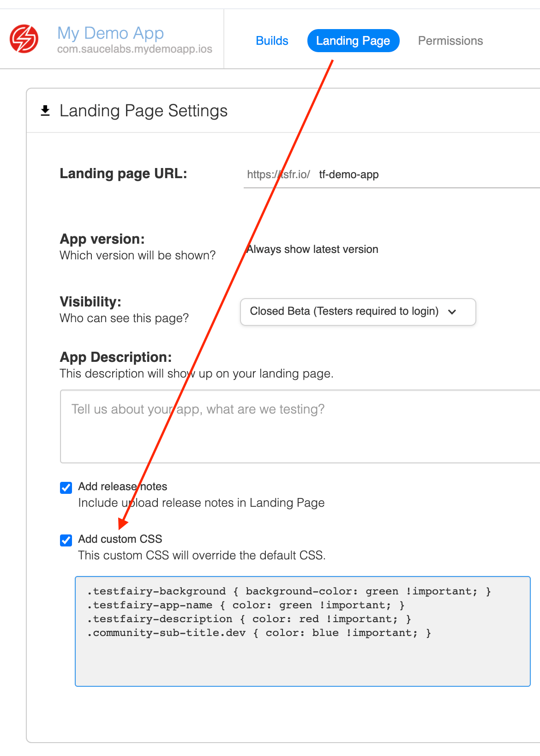Click the Tell us about your app placeholder
Viewport: 540px width, 756px height.
click(198, 409)
